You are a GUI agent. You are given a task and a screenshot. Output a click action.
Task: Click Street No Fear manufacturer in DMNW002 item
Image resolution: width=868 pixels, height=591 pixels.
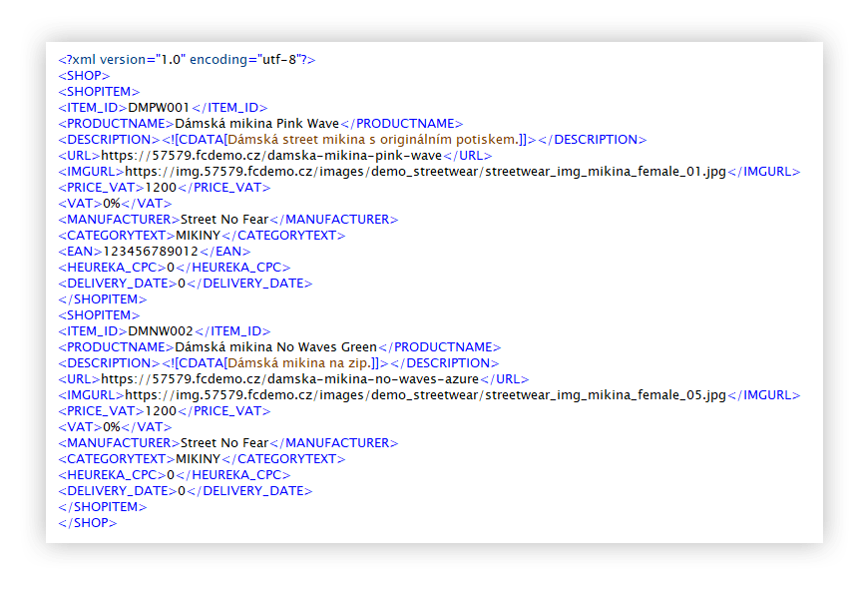tap(221, 443)
